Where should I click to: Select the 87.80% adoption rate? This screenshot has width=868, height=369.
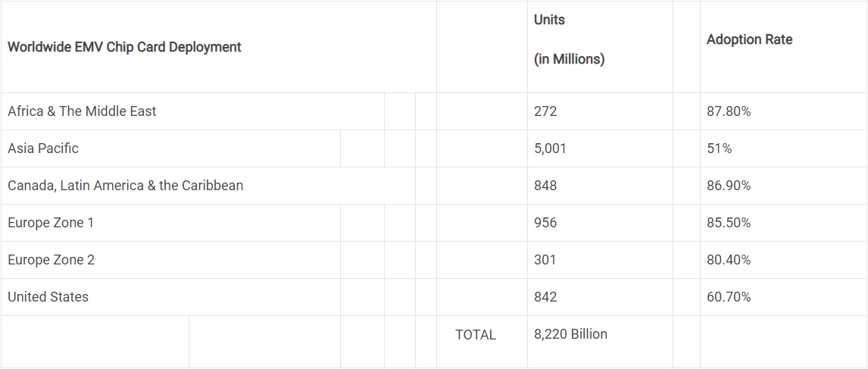pyautogui.click(x=729, y=111)
